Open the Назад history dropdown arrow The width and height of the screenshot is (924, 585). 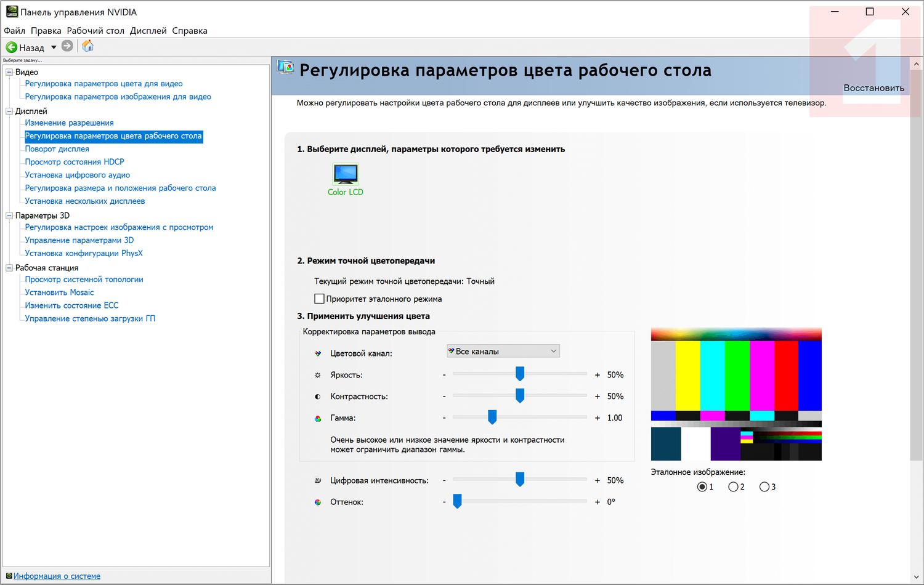(54, 47)
